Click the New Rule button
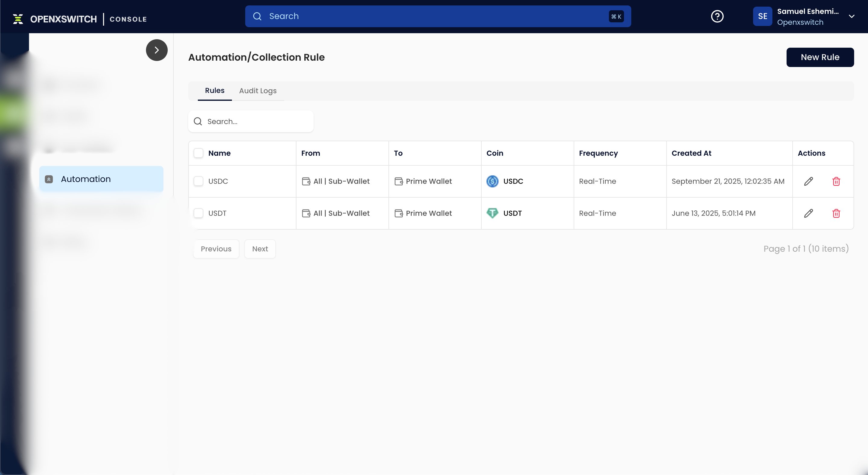The height and width of the screenshot is (475, 868). coord(820,57)
